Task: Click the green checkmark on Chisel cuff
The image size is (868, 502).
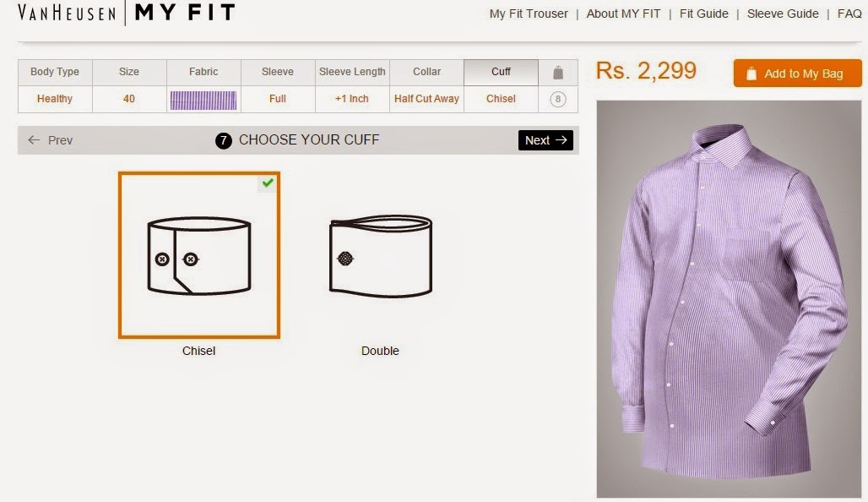Action: pos(268,183)
